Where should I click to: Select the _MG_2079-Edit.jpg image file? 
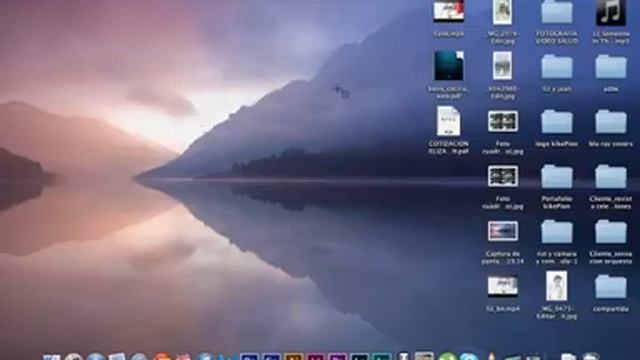502,12
